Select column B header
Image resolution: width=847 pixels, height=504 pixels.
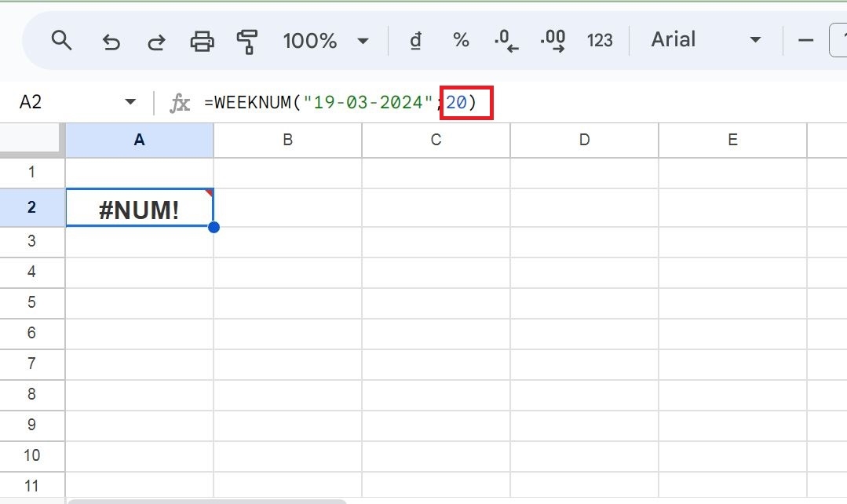(x=287, y=140)
